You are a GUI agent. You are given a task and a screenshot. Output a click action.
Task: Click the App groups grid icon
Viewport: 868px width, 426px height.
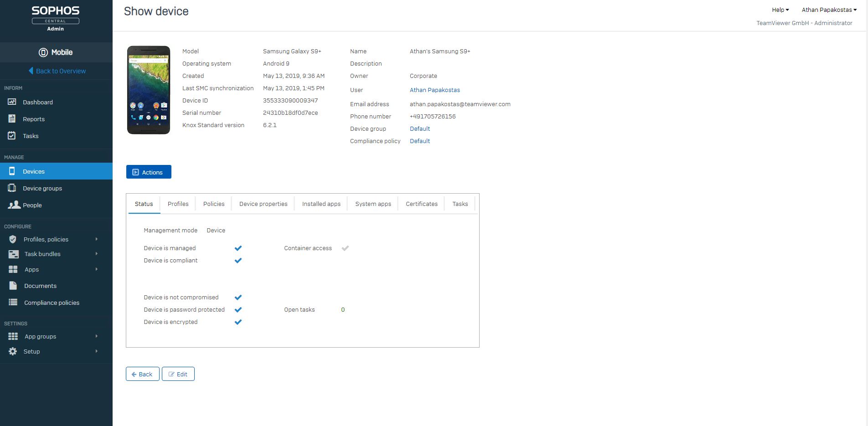pyautogui.click(x=13, y=336)
